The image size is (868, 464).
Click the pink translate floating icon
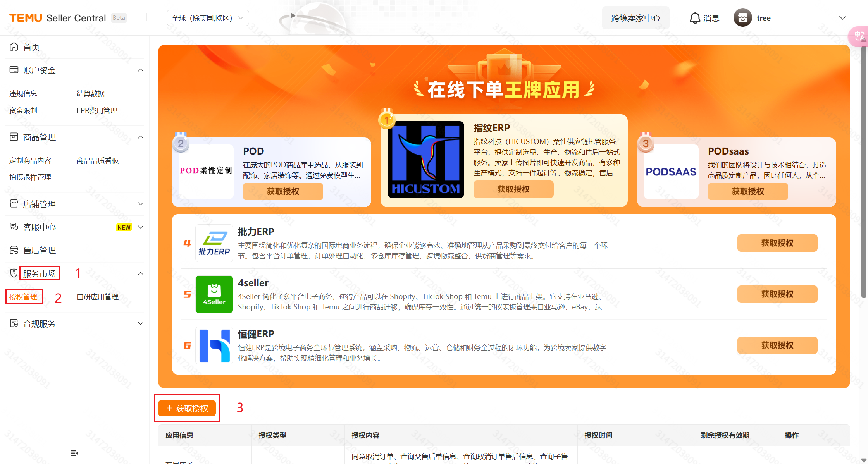click(x=859, y=36)
